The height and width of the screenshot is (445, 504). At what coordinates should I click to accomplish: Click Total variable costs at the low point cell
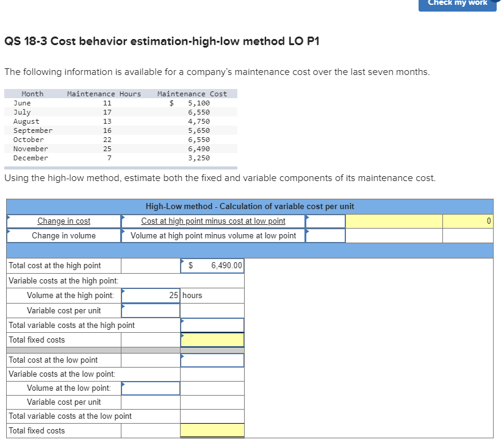[x=212, y=416]
